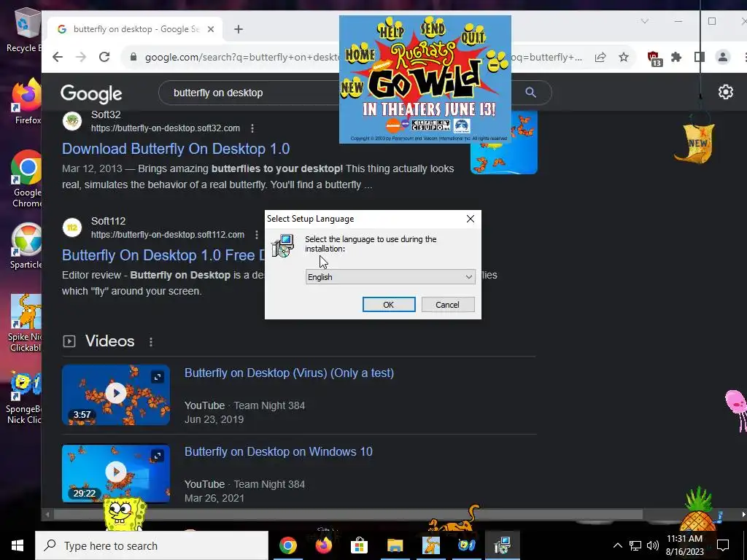Select the Firefox desktop shortcut

point(27,102)
